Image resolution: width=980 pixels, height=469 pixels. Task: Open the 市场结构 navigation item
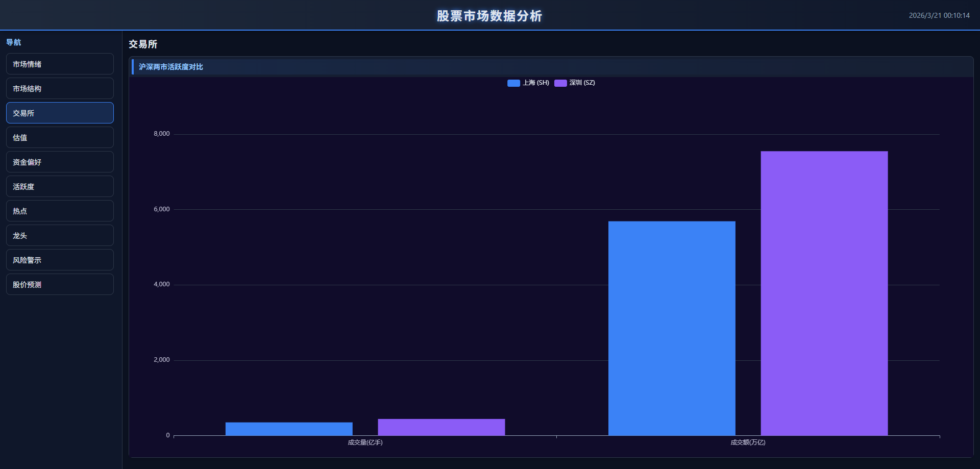pos(60,89)
